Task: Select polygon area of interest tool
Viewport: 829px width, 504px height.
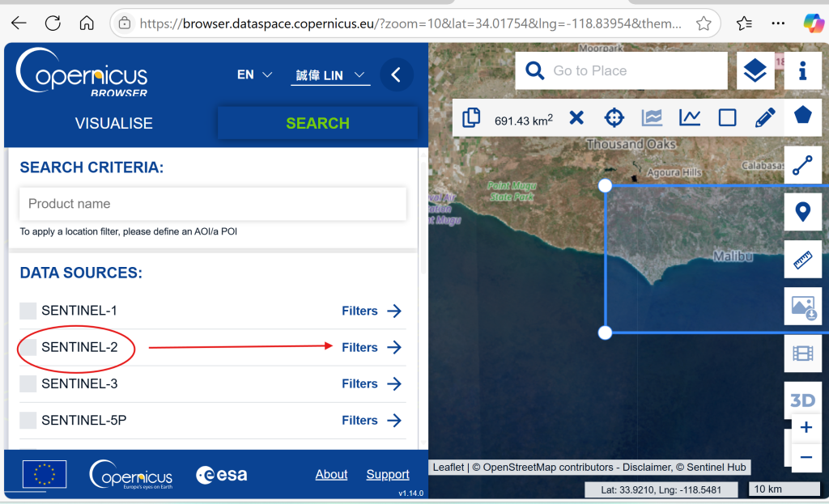Action: pos(802,115)
